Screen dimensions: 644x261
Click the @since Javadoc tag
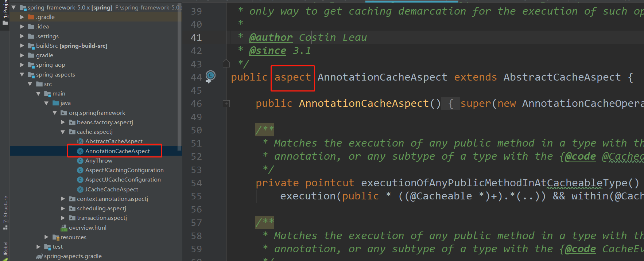[x=268, y=51]
